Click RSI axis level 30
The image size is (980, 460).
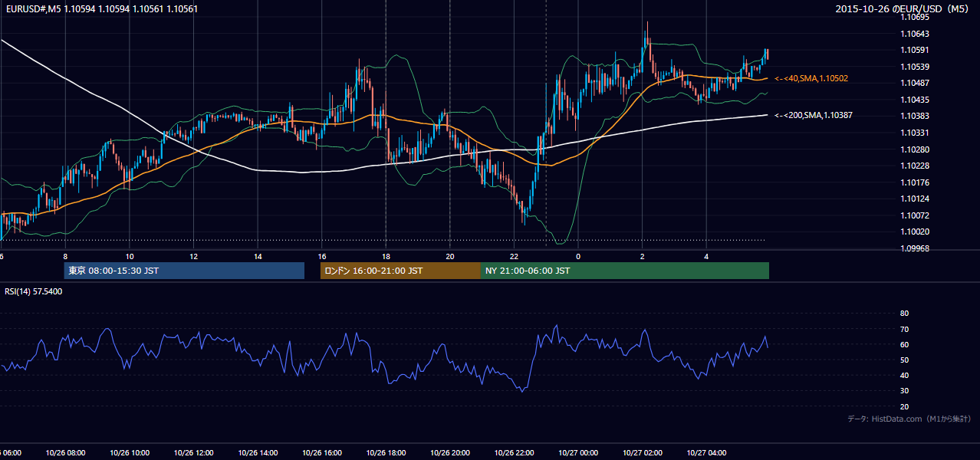coord(904,391)
